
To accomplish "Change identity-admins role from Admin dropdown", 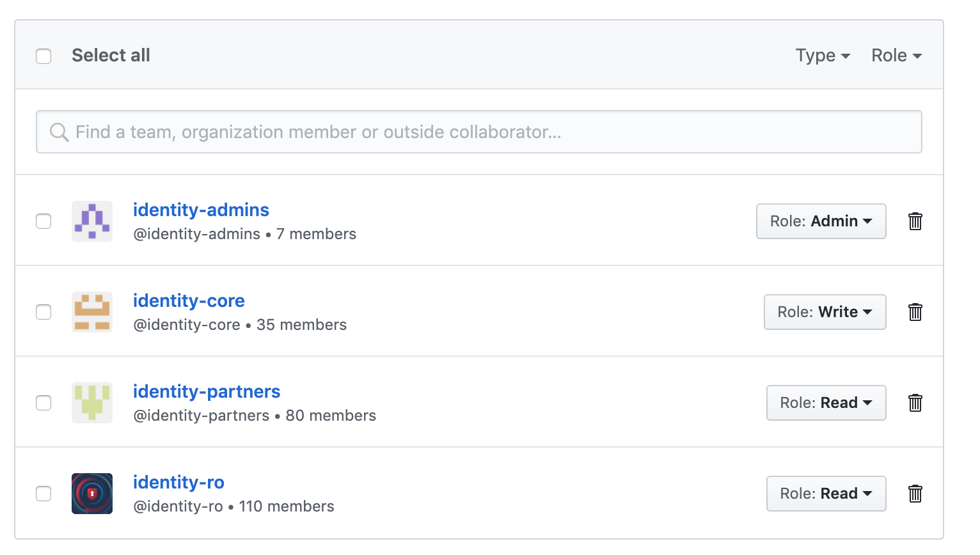I will click(821, 221).
